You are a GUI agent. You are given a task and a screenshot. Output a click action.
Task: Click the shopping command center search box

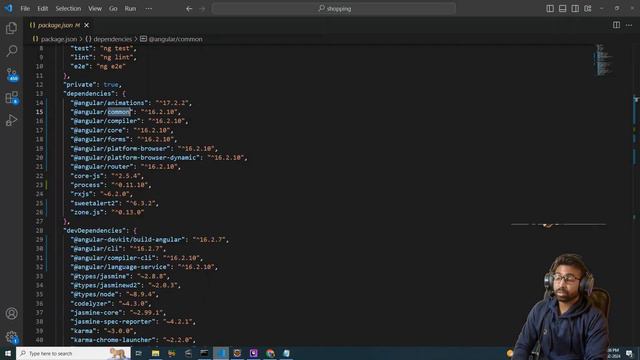click(x=334, y=9)
